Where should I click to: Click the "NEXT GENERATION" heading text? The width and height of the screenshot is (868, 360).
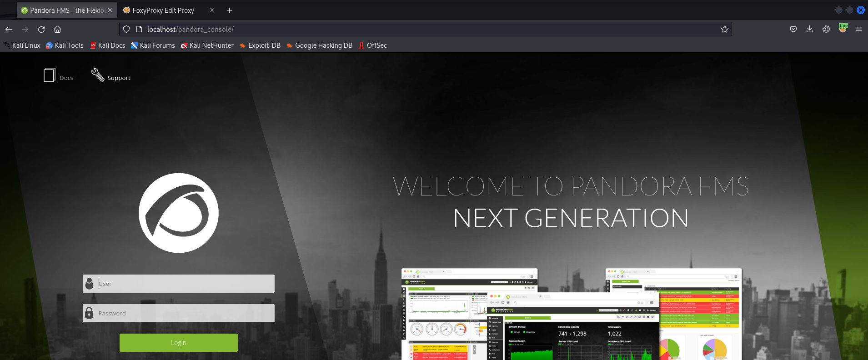[571, 218]
